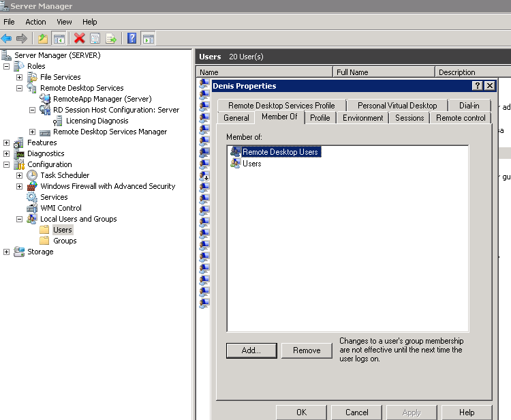This screenshot has width=511, height=420.
Task: Collapse the Roles tree node
Action: point(7,67)
